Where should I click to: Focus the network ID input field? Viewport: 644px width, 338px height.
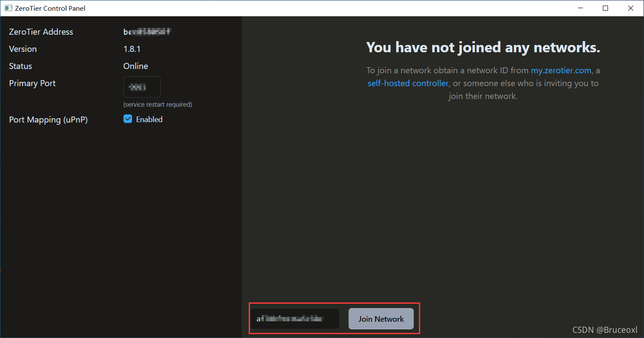[295, 319]
